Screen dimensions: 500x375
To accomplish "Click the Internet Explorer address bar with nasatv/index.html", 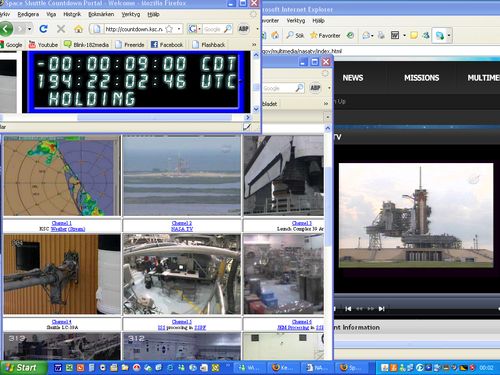I will (x=380, y=51).
